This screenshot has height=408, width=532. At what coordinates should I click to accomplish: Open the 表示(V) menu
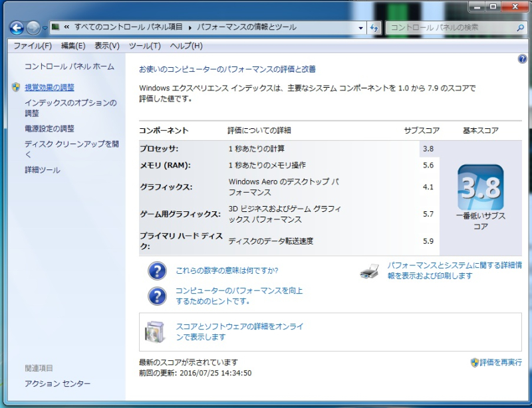[107, 46]
